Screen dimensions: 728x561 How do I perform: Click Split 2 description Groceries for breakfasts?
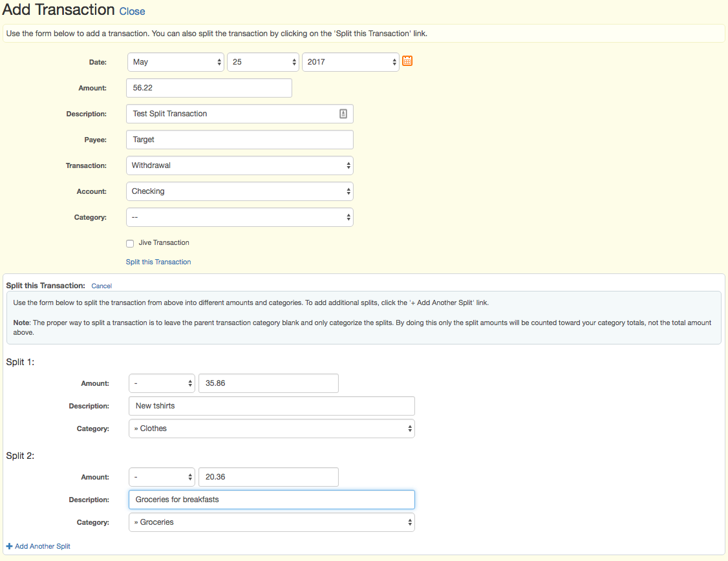point(272,500)
